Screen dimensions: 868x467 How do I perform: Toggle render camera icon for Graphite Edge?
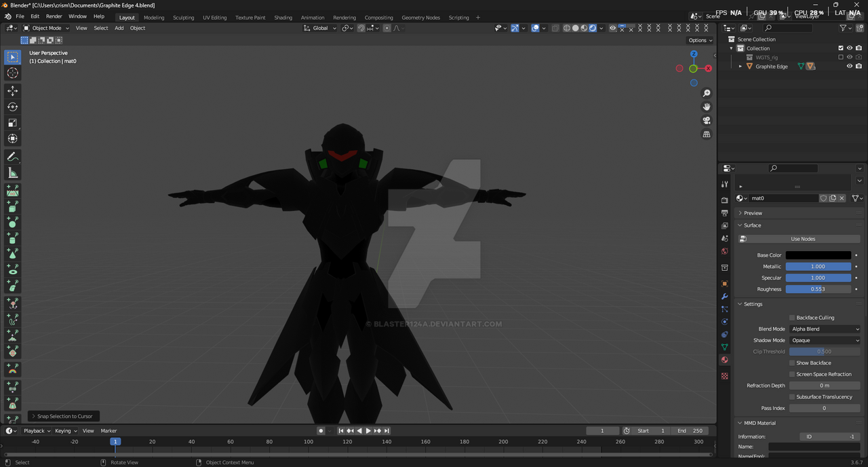(x=859, y=67)
